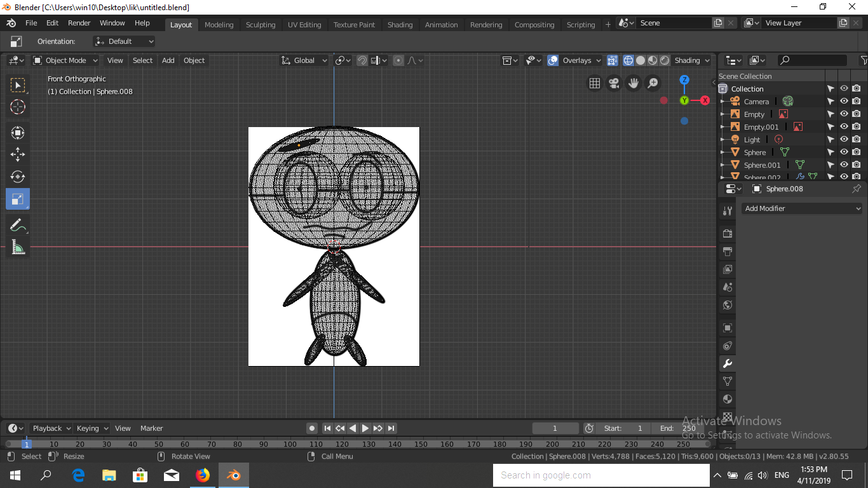Toggle proportional editing

[x=398, y=60]
